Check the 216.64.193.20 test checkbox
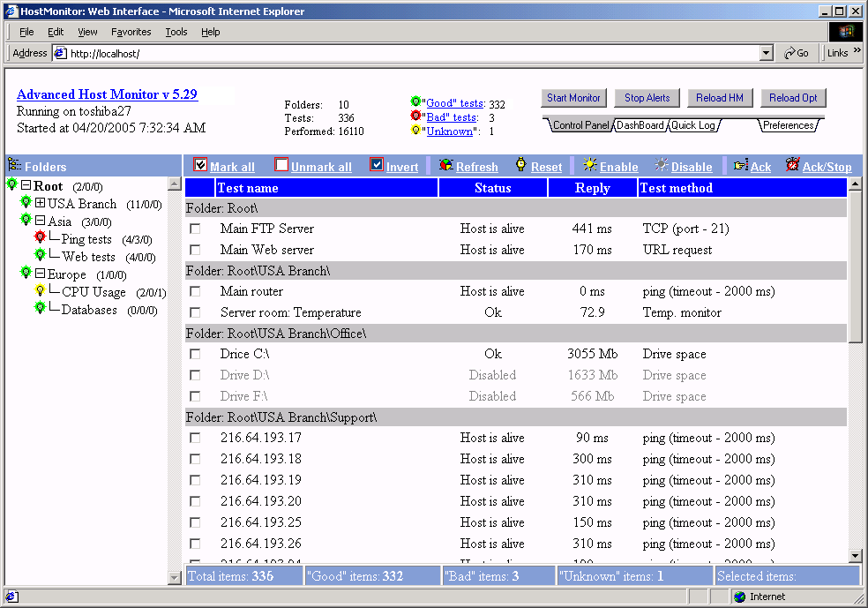 pos(195,501)
